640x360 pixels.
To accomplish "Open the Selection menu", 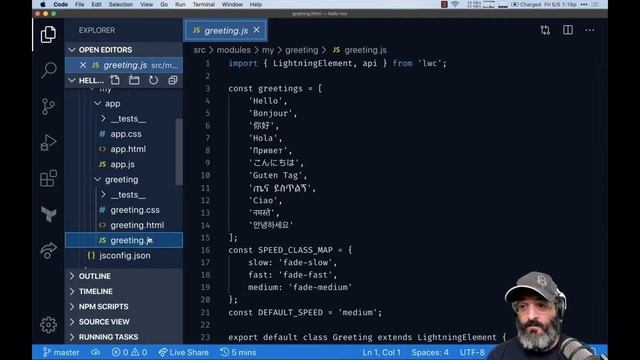I will point(120,4).
